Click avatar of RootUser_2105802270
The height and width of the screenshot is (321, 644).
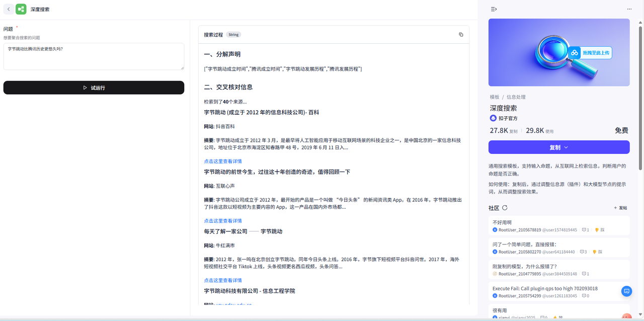495,252
